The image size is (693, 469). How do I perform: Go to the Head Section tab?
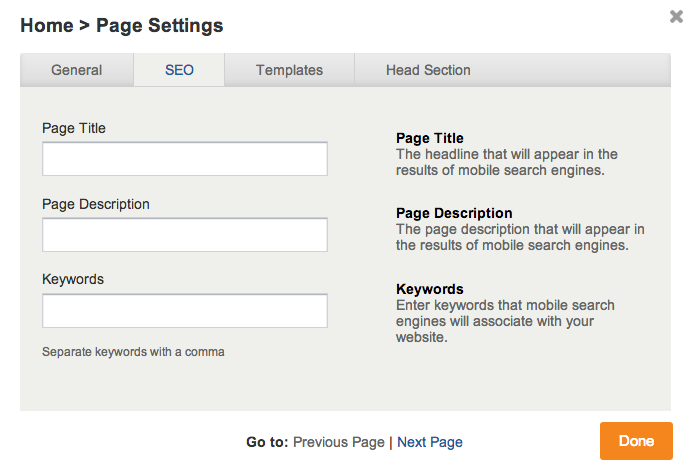pos(428,70)
